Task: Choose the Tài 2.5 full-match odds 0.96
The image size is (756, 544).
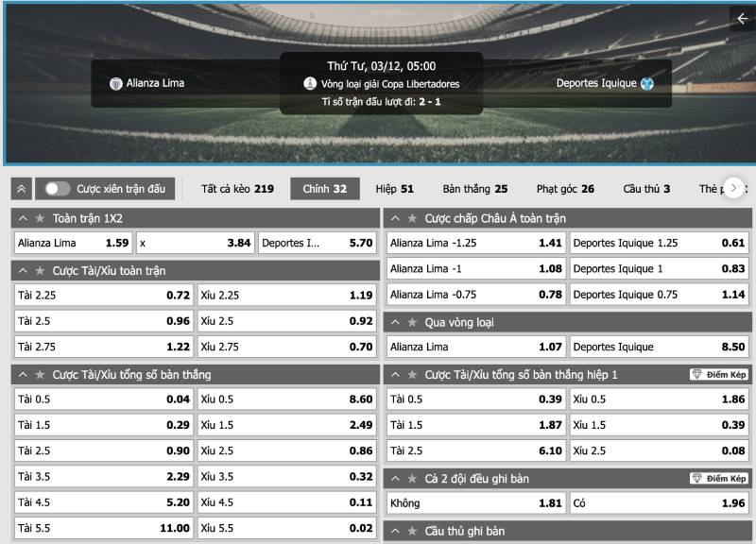Action: point(103,321)
